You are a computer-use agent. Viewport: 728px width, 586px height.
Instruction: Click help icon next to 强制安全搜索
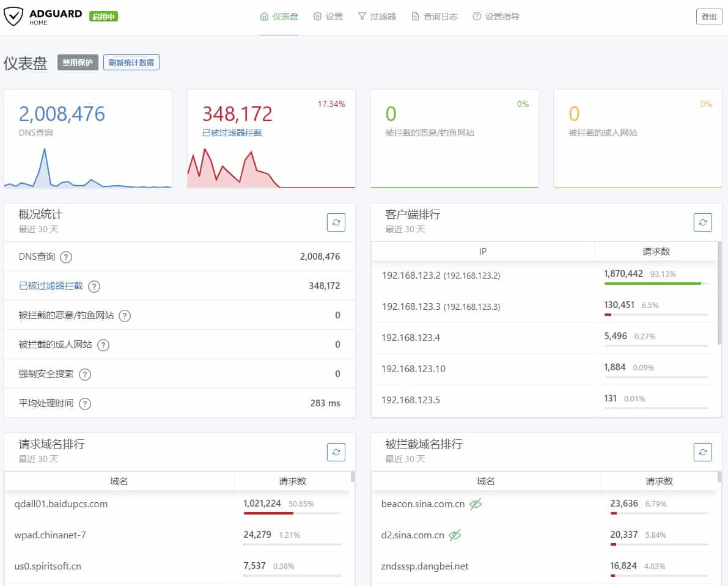[x=85, y=375]
